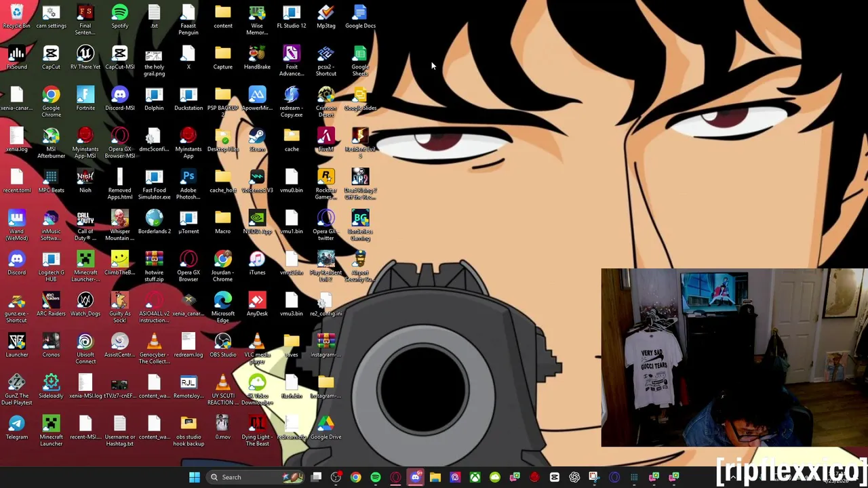Viewport: 868px width, 488px height.
Task: Open the µTorrent shortcut
Action: tap(189, 222)
